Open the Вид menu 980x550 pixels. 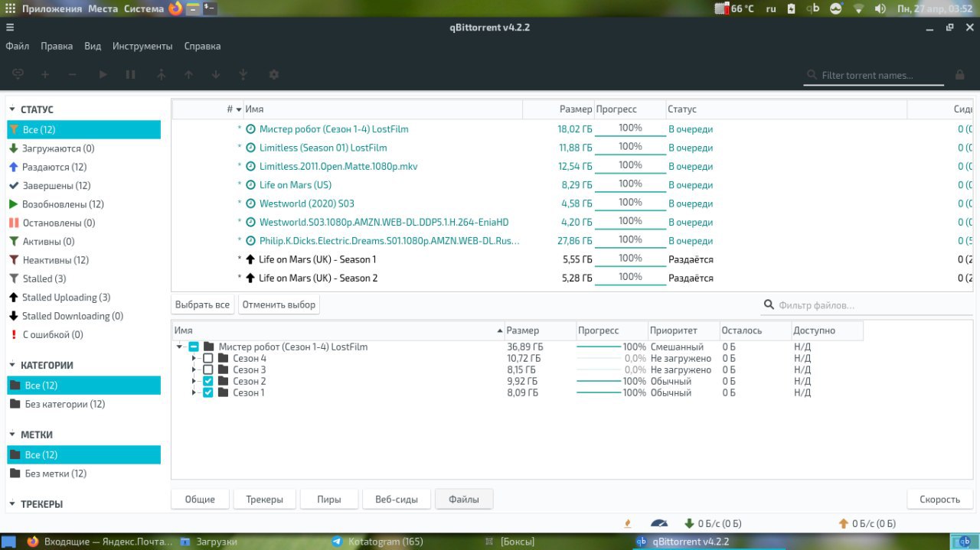click(x=93, y=46)
